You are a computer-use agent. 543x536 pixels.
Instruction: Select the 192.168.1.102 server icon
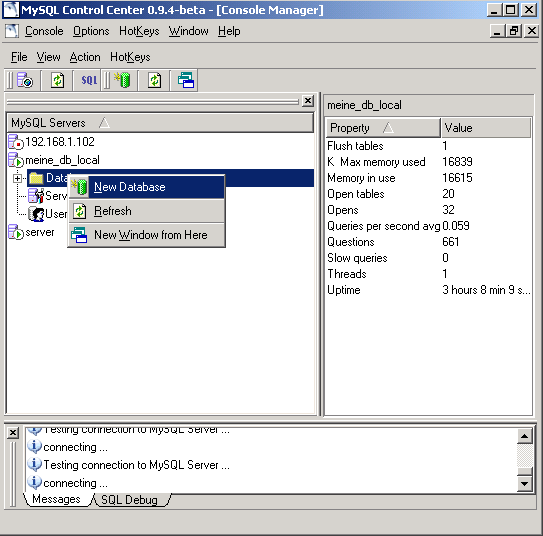tap(16, 142)
